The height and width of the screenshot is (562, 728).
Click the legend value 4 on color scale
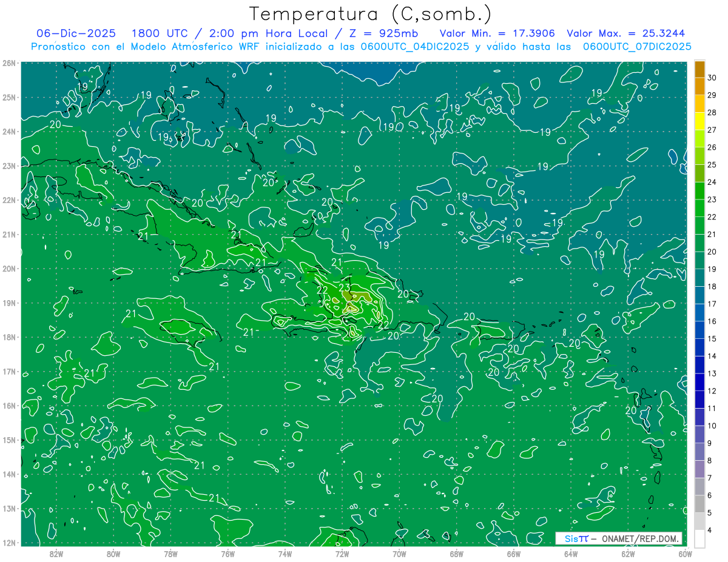710,530
